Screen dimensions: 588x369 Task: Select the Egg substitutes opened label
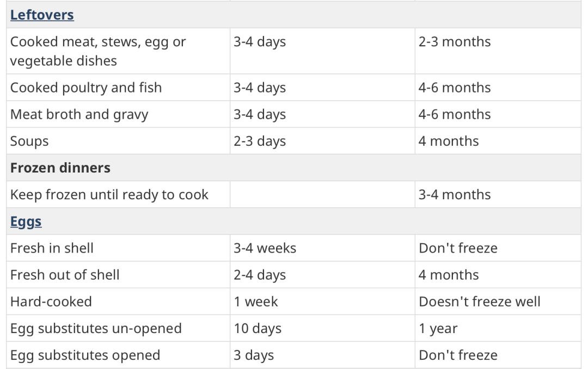(x=85, y=355)
